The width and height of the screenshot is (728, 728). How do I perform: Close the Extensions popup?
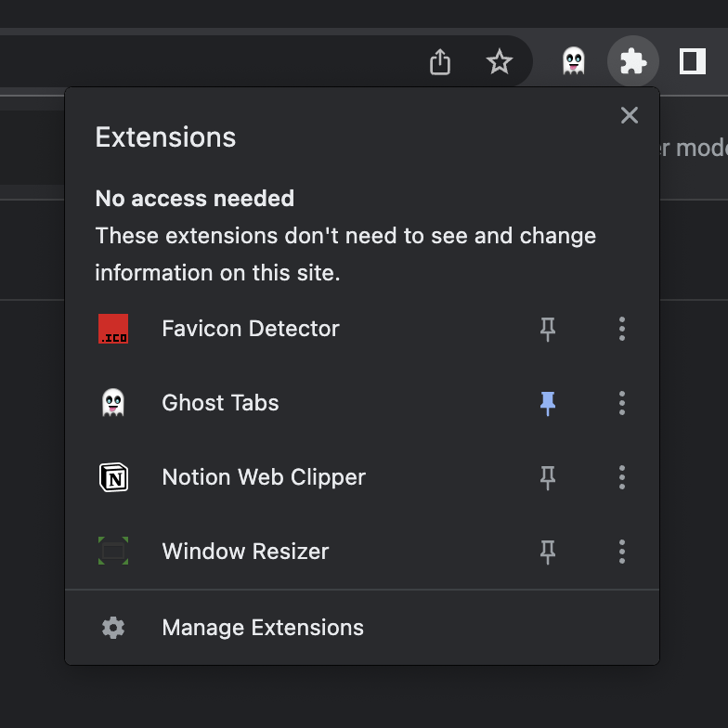630,115
